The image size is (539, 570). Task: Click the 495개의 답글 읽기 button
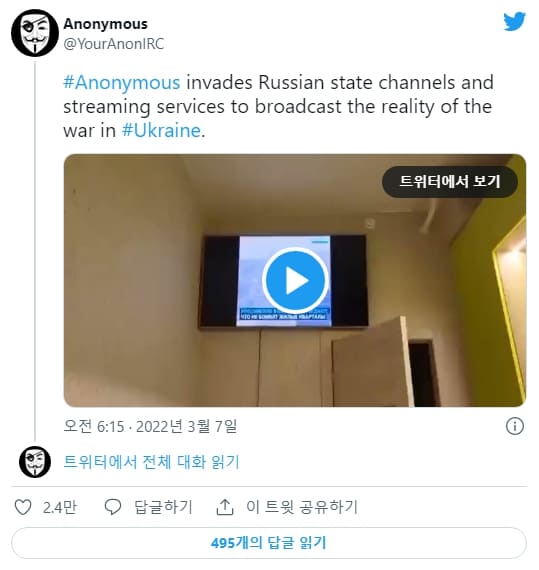coord(269,543)
